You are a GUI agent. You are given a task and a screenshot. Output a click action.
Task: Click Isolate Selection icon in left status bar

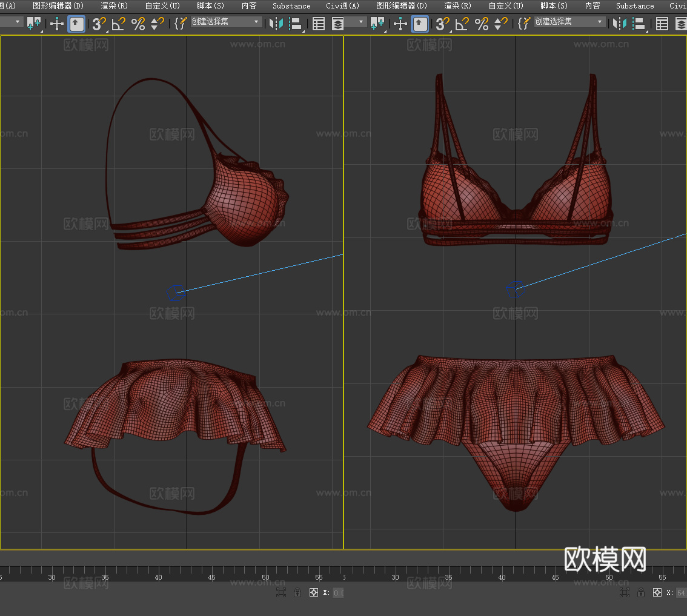click(281, 592)
